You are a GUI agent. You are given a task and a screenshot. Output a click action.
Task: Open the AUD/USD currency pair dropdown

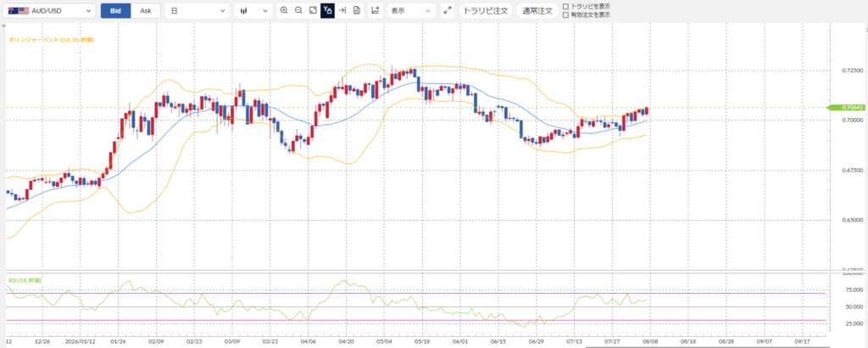48,10
